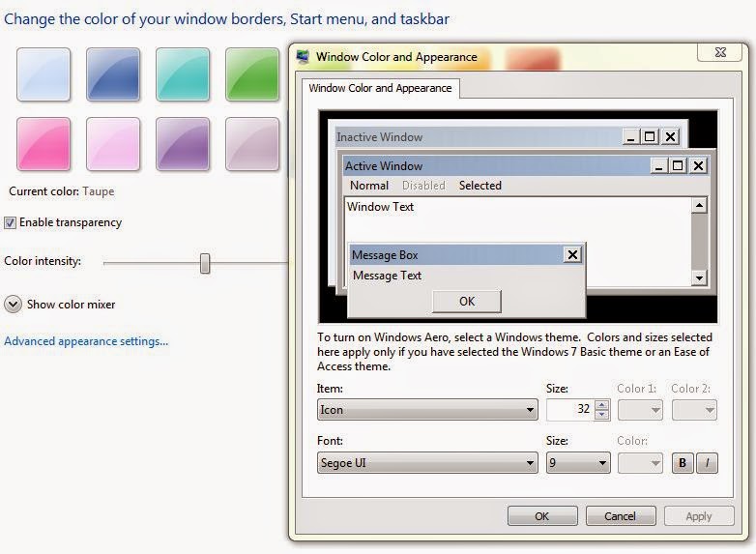
Task: Open the Color 2 dropdown
Action: [694, 410]
